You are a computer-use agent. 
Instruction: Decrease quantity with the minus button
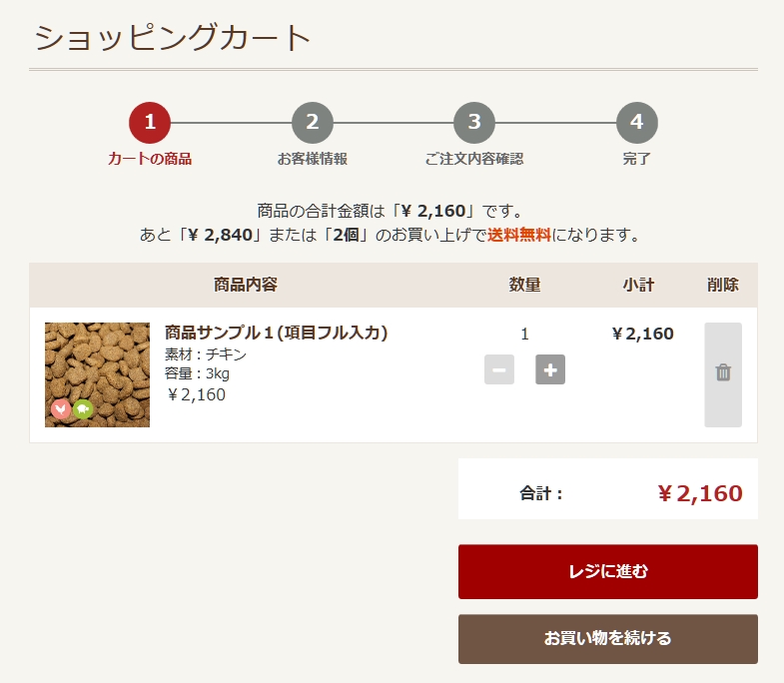coord(499,369)
